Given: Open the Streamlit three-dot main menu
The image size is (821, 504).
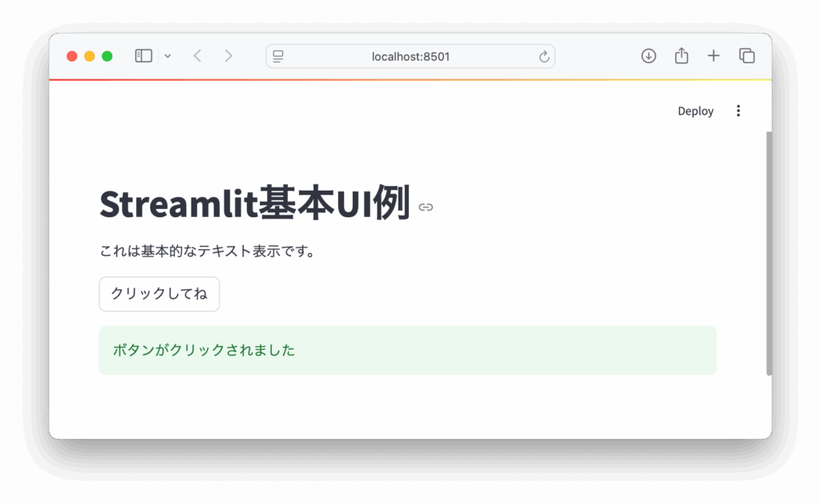Looking at the screenshot, I should [738, 111].
